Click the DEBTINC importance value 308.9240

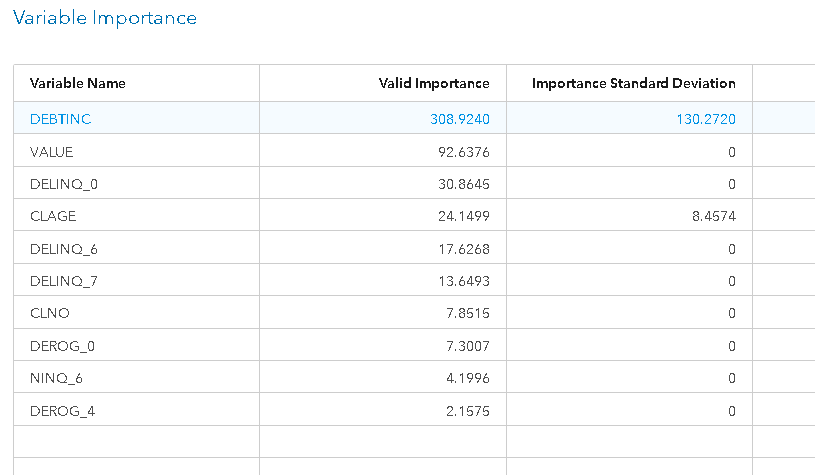tap(459, 119)
